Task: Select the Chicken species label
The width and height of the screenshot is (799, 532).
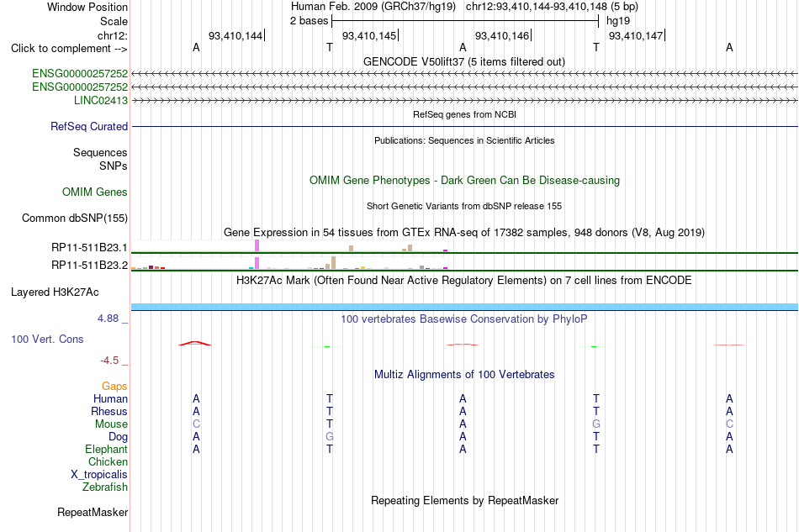Action: pos(108,461)
